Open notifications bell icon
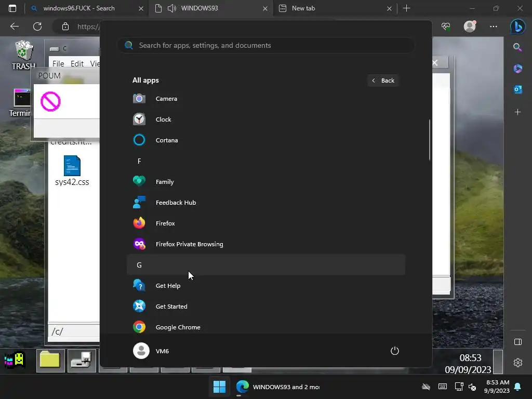This screenshot has width=532, height=399. click(518, 387)
